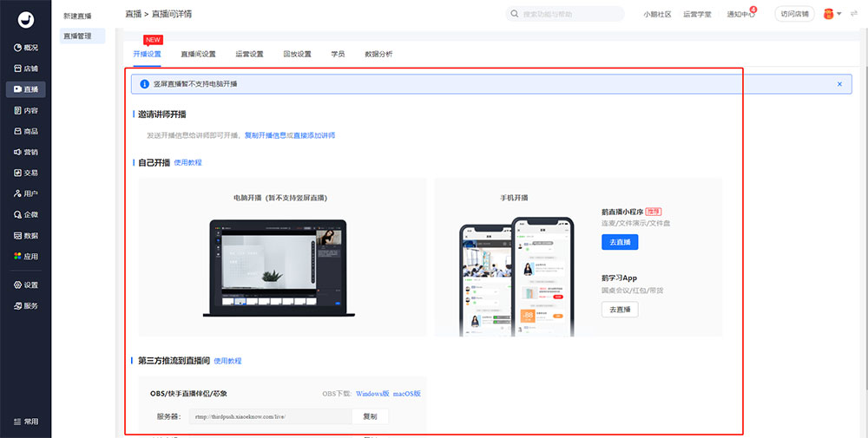Switch to the 直播间设置 tab

198,54
